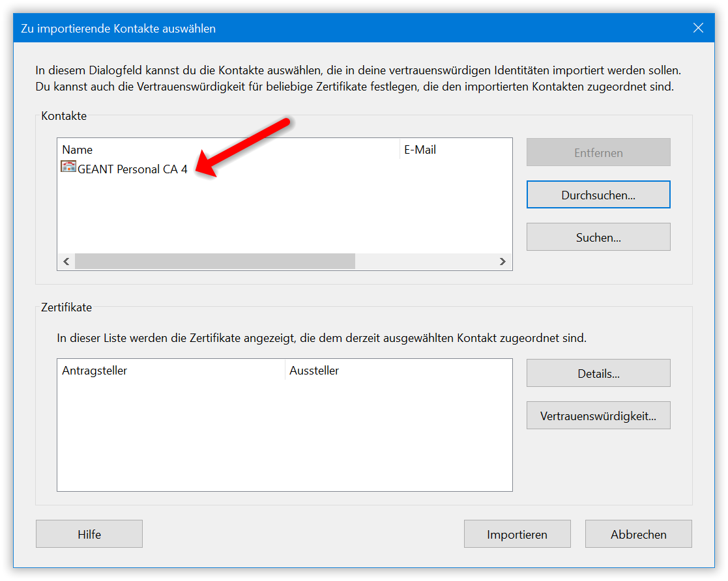728x581 pixels.
Task: Click the right scroll arrow in Kontakte list
Action: tap(502, 262)
